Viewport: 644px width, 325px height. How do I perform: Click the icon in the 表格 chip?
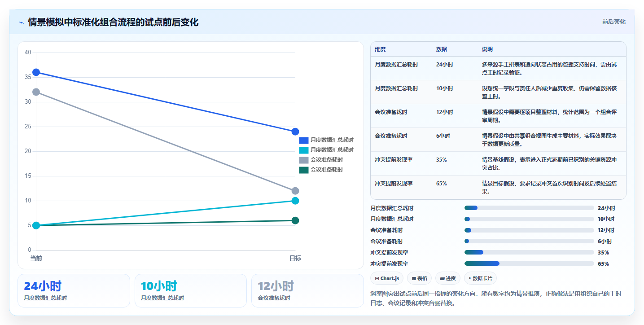coord(414,279)
